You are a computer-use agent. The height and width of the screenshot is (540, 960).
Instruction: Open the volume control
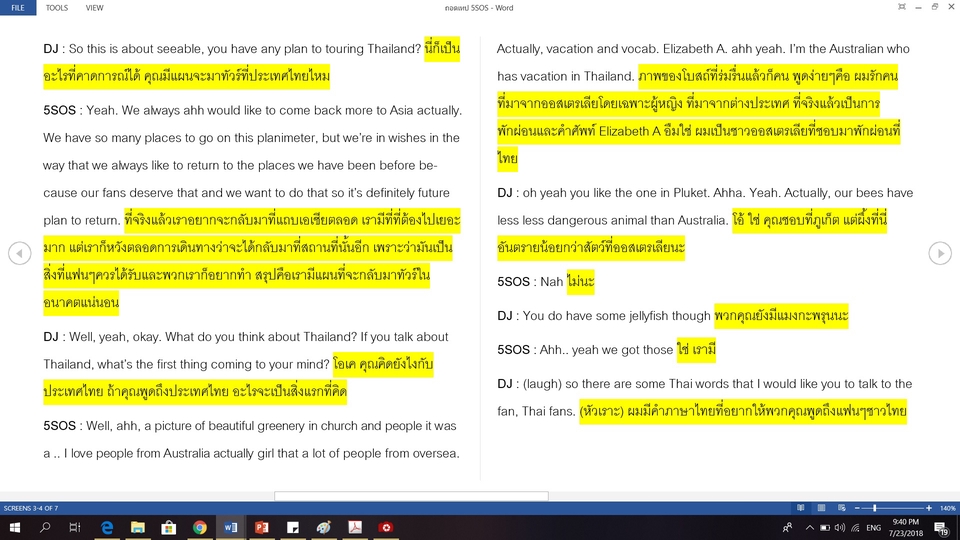(x=839, y=527)
